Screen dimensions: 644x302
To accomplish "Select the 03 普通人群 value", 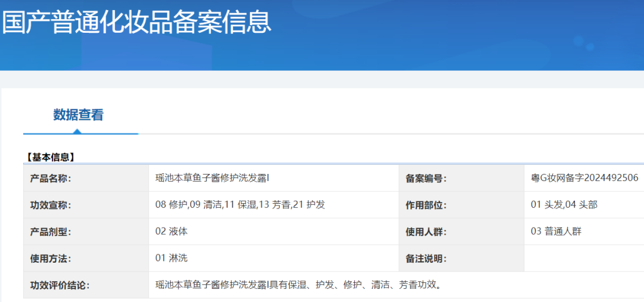I will [556, 232].
